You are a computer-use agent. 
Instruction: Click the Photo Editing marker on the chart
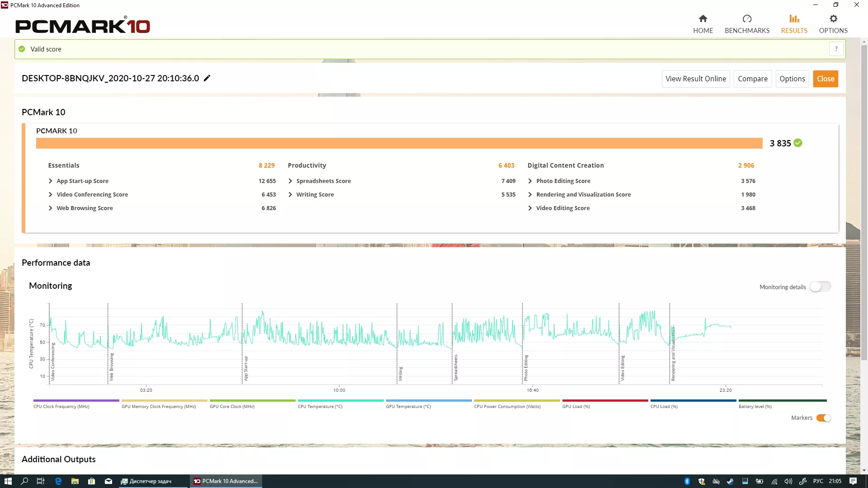click(526, 368)
